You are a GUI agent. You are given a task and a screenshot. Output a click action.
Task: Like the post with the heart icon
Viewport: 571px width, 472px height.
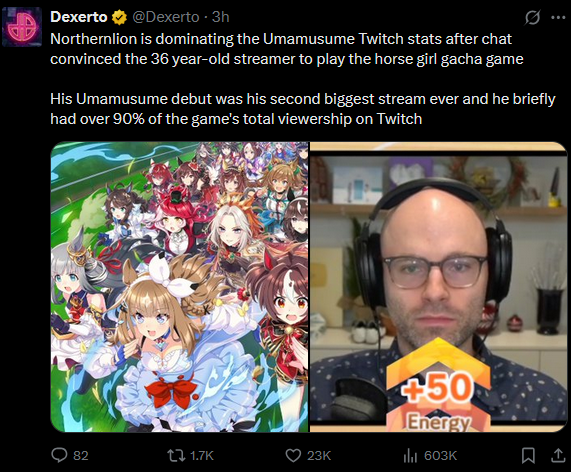[x=293, y=455]
